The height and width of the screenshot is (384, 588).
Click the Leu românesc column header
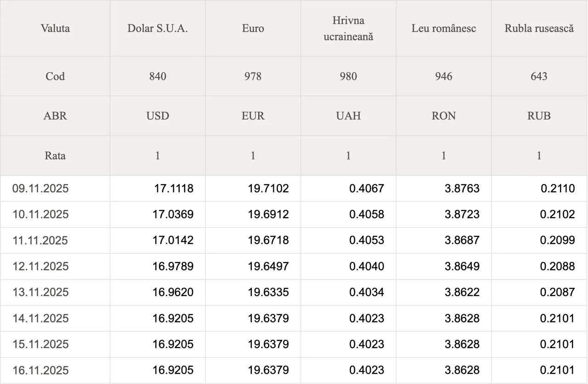click(x=444, y=29)
